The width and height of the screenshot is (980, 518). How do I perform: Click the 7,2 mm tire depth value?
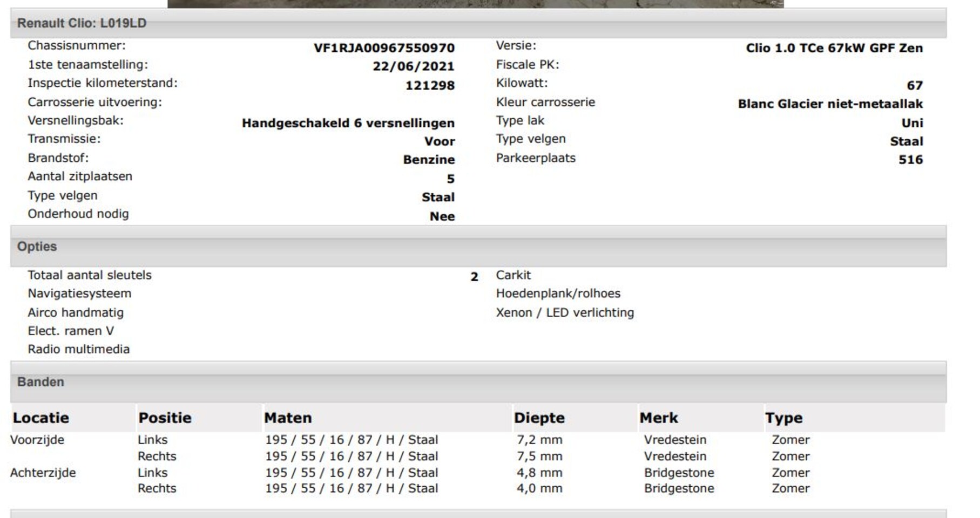(539, 440)
